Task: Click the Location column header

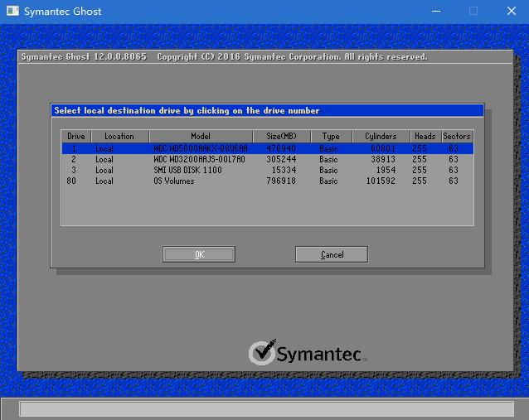Action: (x=119, y=136)
